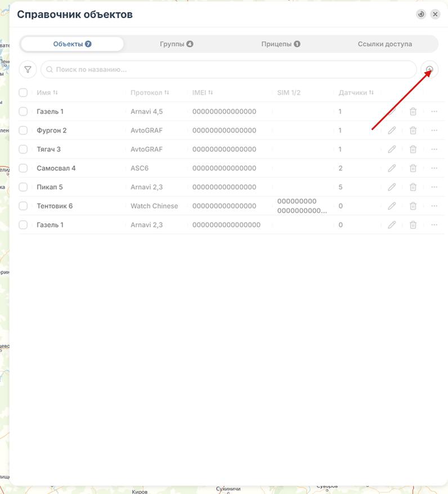Open more options for Самосвал 4
This screenshot has height=494, width=448.
pos(434,168)
